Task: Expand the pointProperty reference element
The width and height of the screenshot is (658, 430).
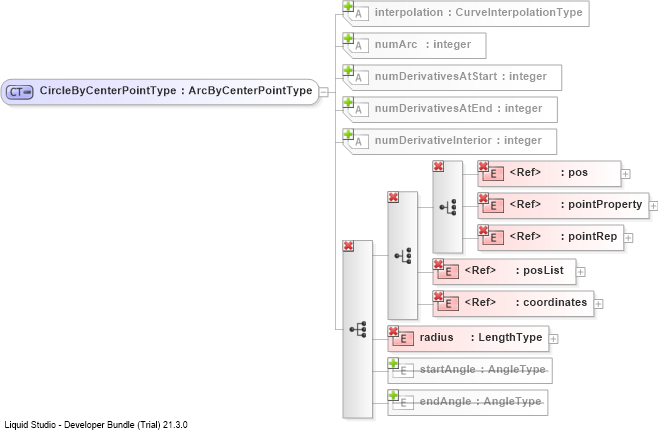Action: click(x=653, y=206)
